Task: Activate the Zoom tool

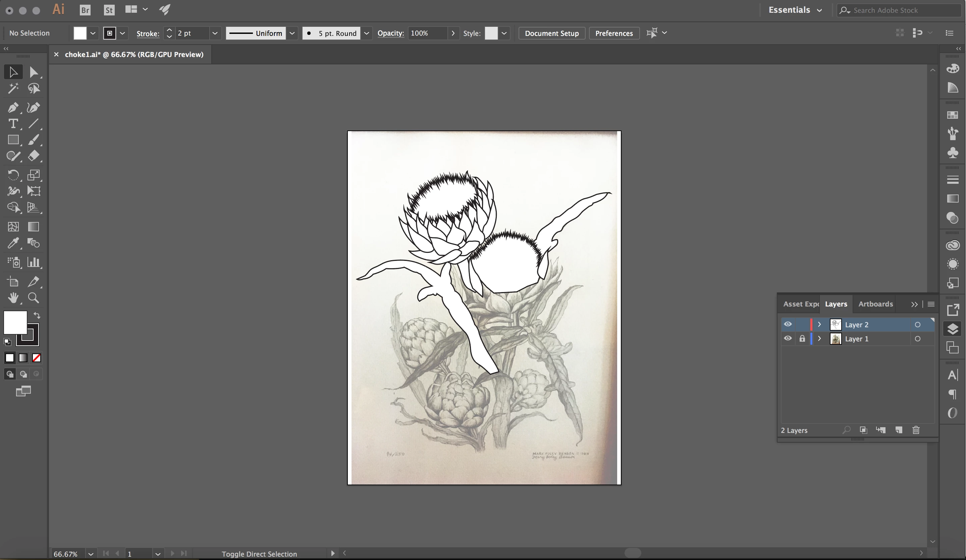Action: (33, 298)
